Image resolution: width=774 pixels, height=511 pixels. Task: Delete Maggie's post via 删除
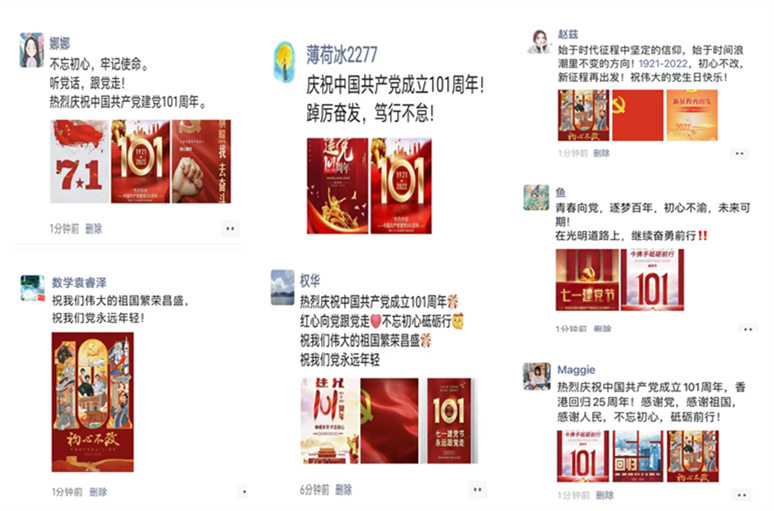605,495
